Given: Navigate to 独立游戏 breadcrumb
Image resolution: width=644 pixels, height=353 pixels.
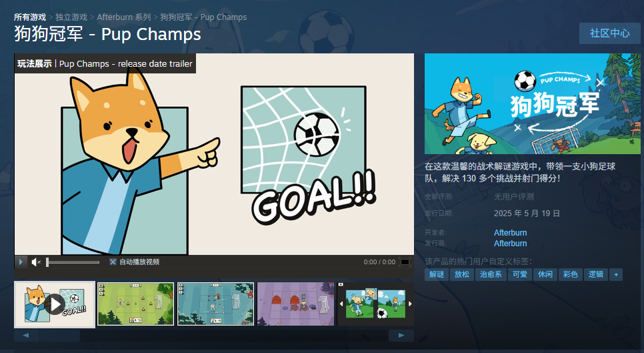Looking at the screenshot, I should (71, 17).
